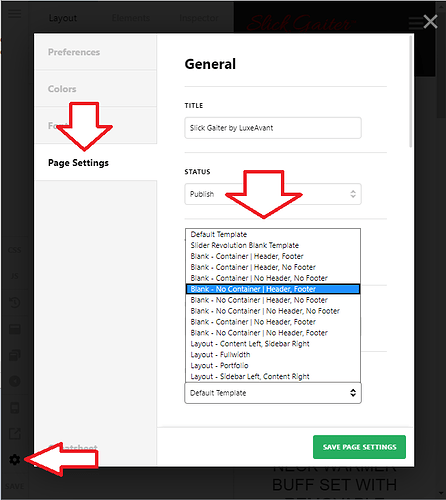Click the external link preview icon
The height and width of the screenshot is (500, 446).
[x=15, y=433]
